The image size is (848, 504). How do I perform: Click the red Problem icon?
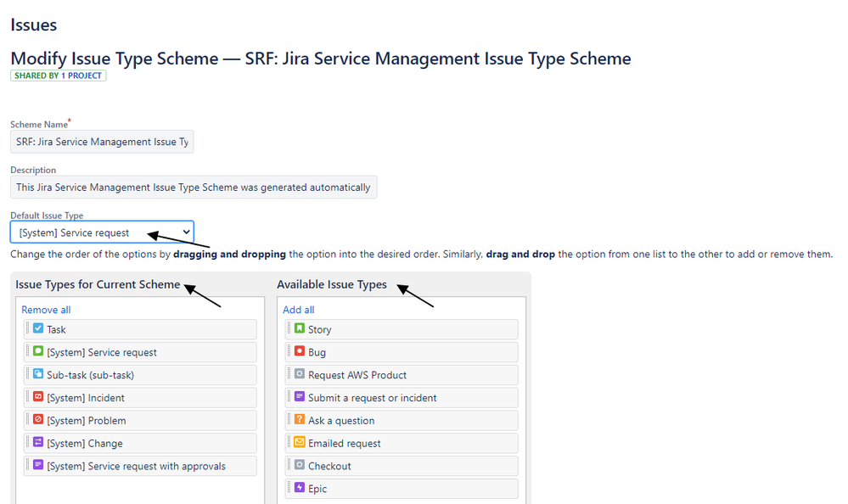click(x=38, y=419)
